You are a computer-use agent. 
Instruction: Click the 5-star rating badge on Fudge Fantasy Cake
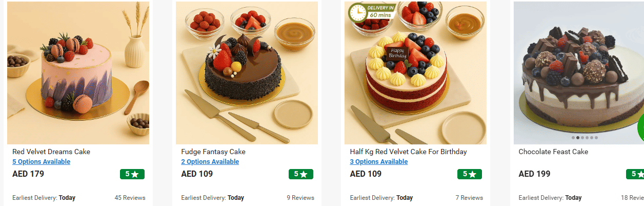(301, 174)
